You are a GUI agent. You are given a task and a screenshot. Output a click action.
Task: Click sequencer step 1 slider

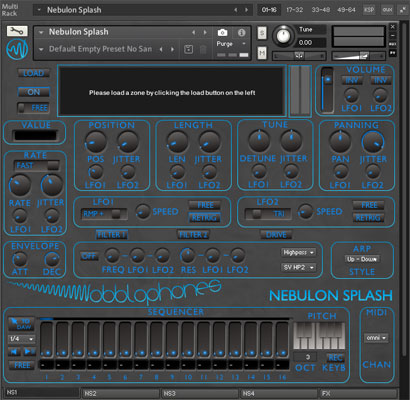[47, 340]
